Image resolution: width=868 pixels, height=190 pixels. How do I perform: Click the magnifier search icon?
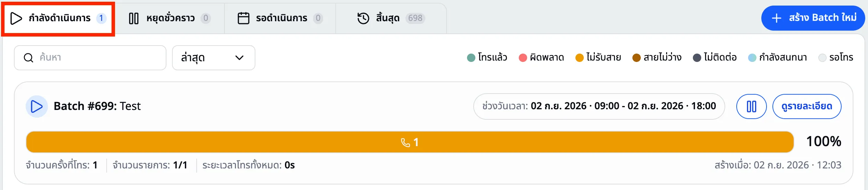click(x=28, y=58)
